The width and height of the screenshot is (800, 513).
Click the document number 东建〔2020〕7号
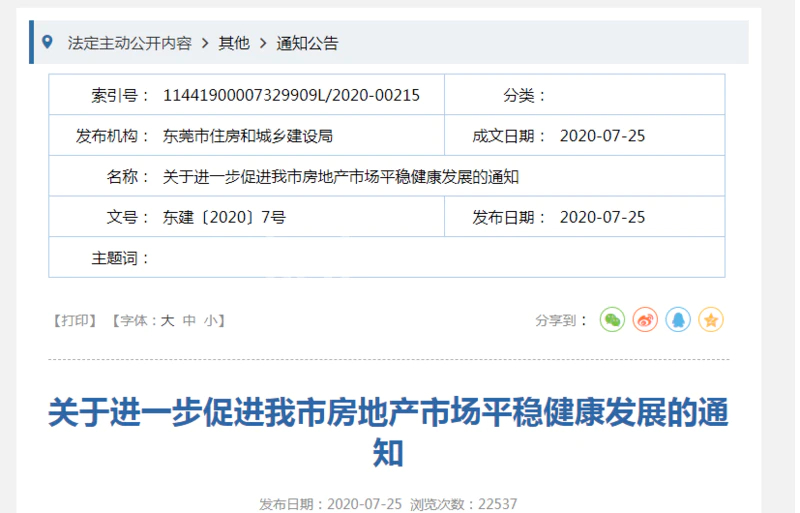click(x=224, y=217)
